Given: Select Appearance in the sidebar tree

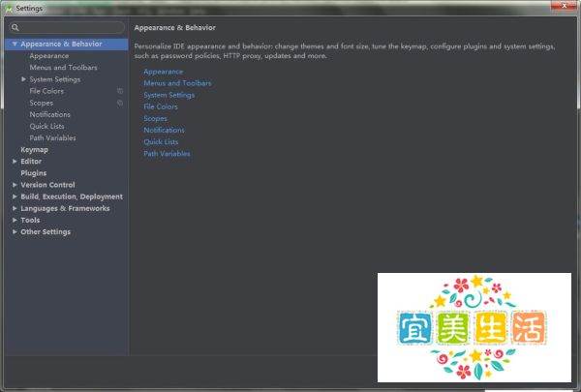Looking at the screenshot, I should click(49, 55).
